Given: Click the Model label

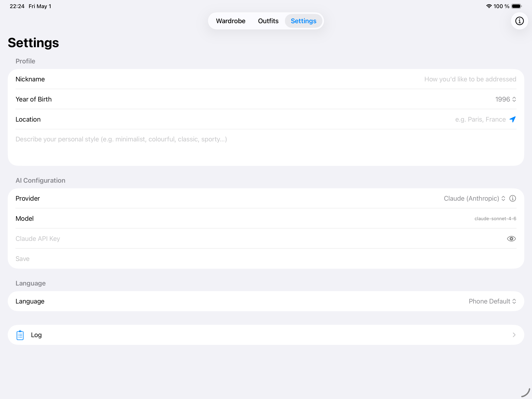Looking at the screenshot, I should [x=25, y=219].
